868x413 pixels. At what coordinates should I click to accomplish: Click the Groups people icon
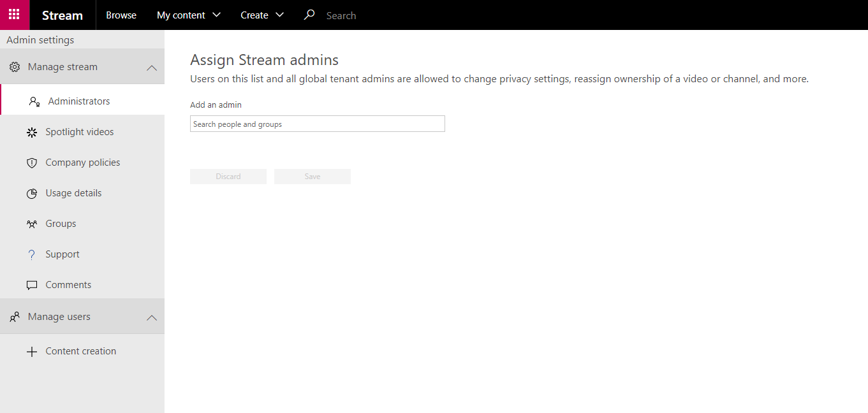[32, 224]
